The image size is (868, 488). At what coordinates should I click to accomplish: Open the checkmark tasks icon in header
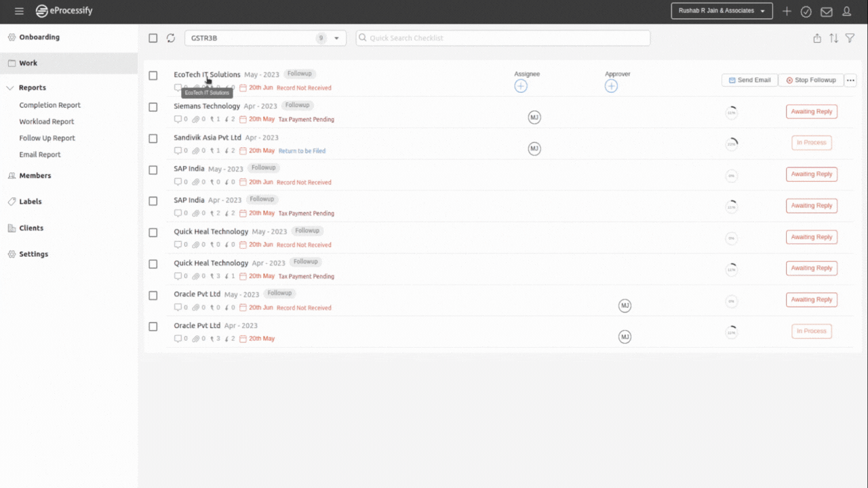tap(806, 12)
